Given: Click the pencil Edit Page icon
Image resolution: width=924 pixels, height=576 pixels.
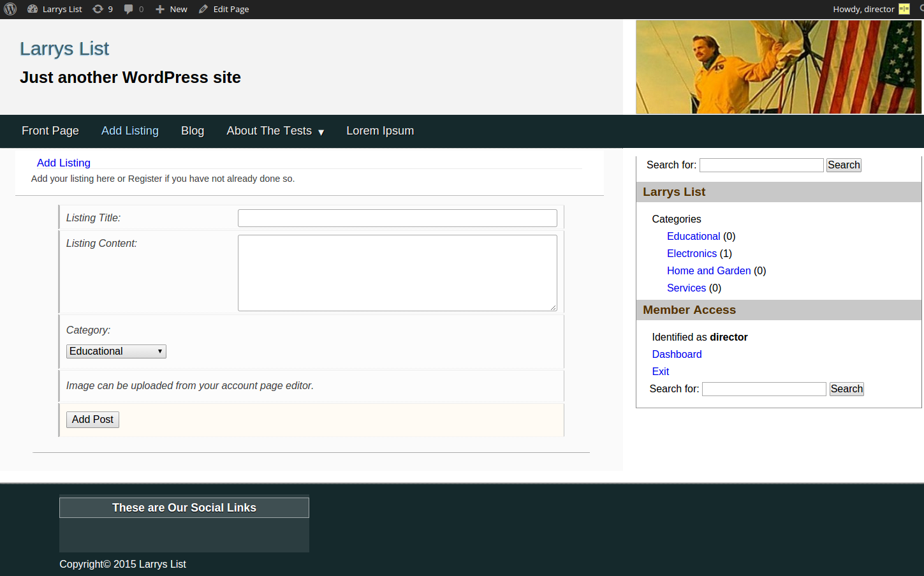Looking at the screenshot, I should (x=203, y=9).
